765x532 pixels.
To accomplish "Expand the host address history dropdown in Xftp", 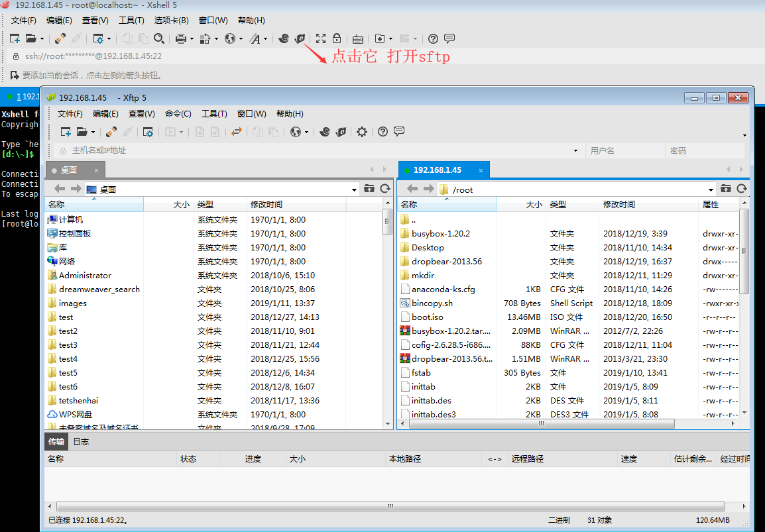I will 575,150.
